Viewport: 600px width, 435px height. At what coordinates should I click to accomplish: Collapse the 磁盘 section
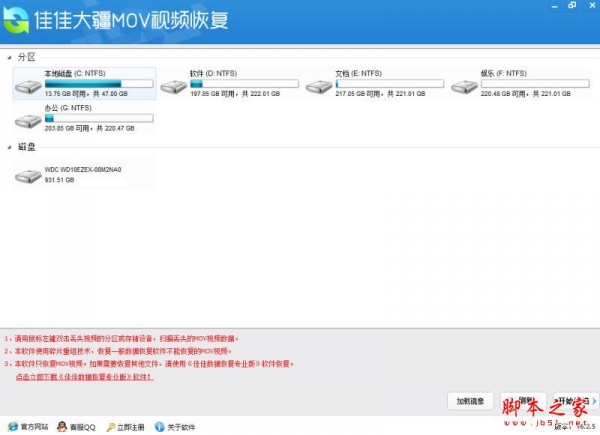9,147
